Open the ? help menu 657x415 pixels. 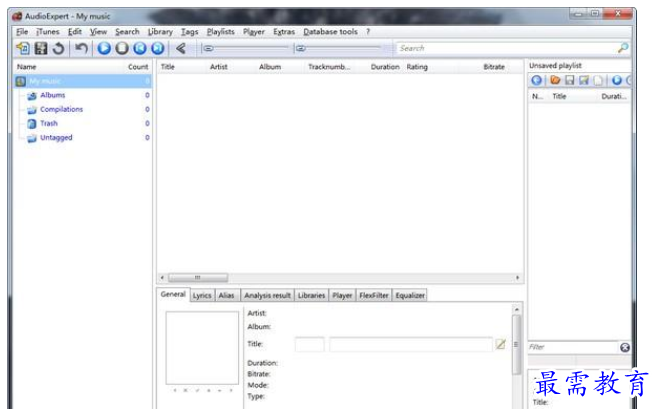tap(368, 32)
